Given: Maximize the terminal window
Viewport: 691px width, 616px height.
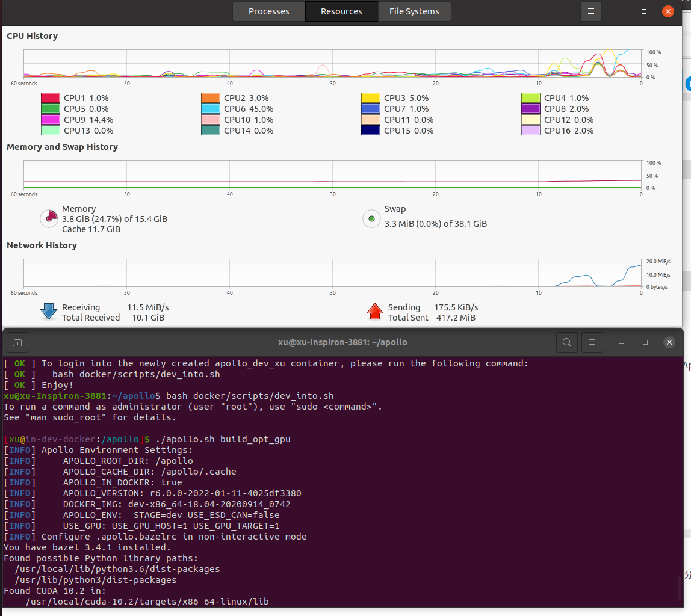Looking at the screenshot, I should 645,342.
